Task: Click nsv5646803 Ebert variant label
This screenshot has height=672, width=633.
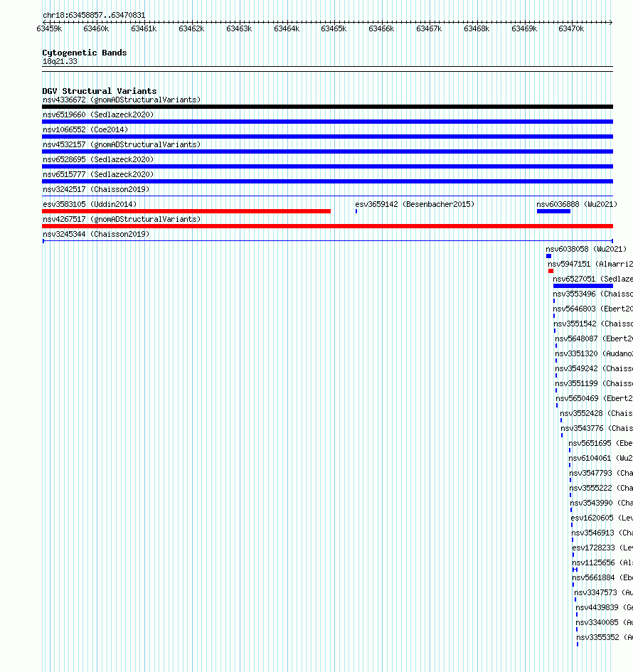Action: click(592, 309)
